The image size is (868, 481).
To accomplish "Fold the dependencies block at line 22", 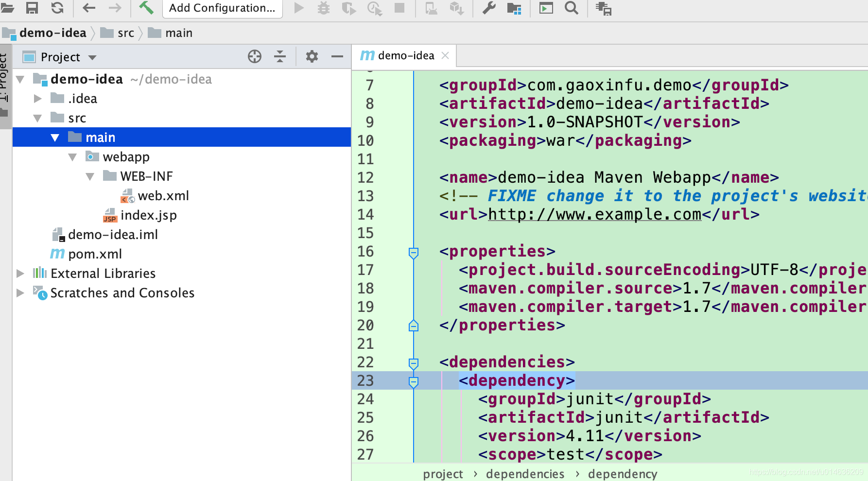I will (414, 363).
